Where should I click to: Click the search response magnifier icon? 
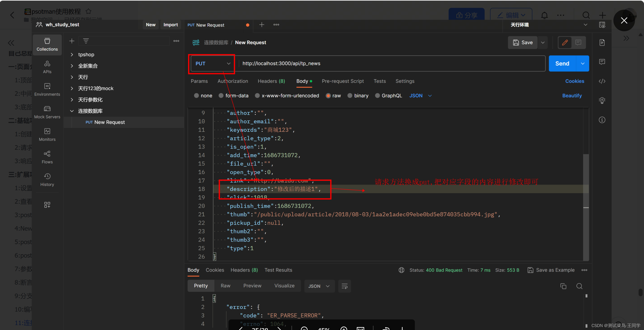pyautogui.click(x=579, y=286)
